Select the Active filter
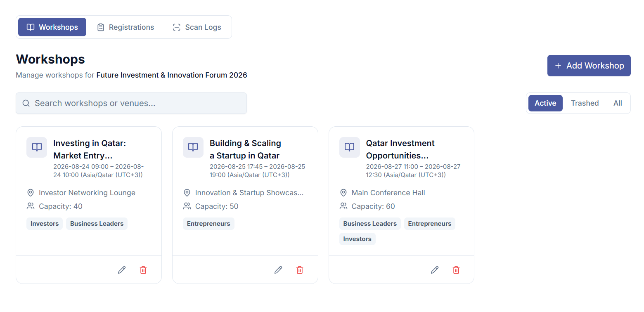This screenshot has height=312, width=644. point(545,103)
